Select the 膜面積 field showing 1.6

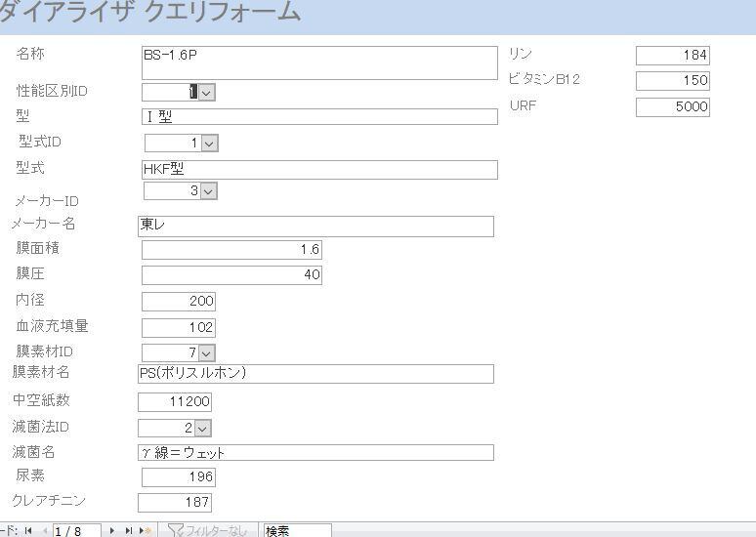click(231, 250)
